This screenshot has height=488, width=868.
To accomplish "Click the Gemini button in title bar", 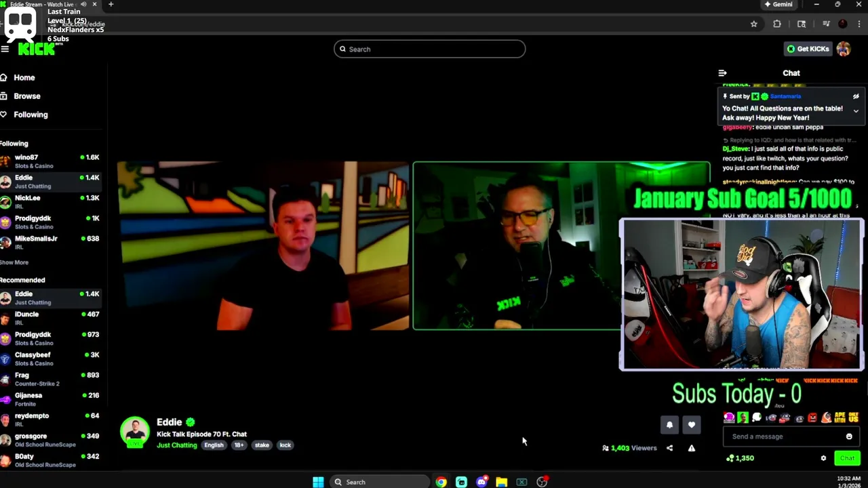I will [x=778, y=4].
